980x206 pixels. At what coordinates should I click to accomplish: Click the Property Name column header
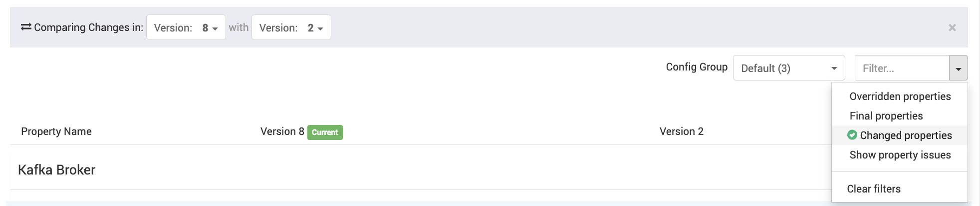56,131
